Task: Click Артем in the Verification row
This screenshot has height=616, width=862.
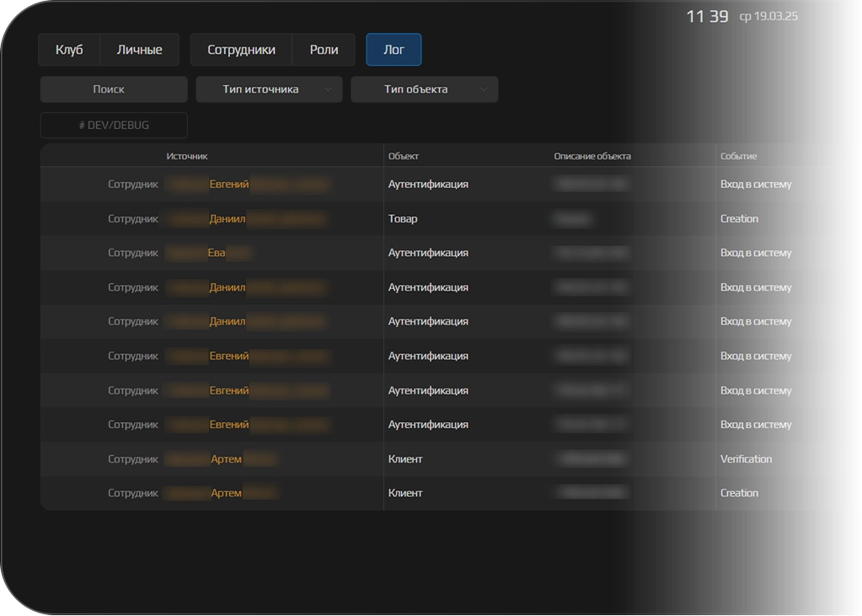Action: [226, 459]
